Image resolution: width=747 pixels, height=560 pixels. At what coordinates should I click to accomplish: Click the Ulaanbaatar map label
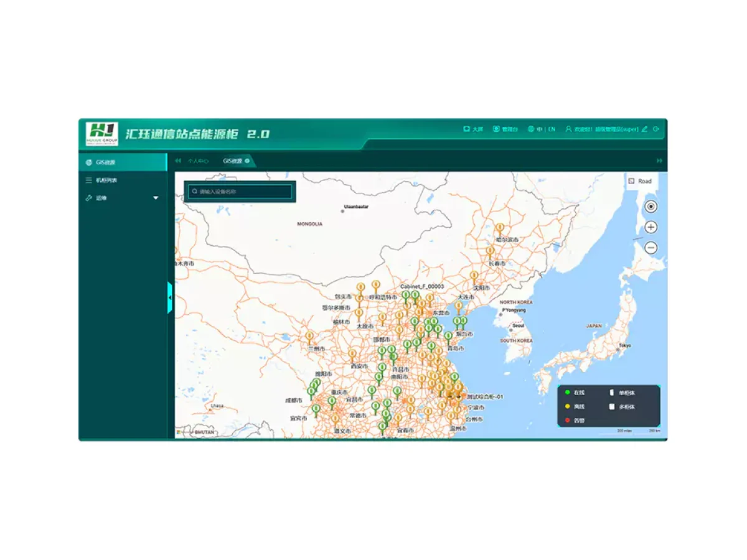pyautogui.click(x=357, y=206)
